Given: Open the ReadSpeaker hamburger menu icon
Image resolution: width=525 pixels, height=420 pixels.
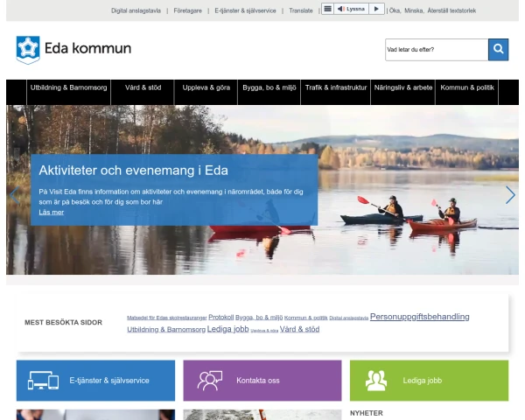Looking at the screenshot, I should coord(328,9).
